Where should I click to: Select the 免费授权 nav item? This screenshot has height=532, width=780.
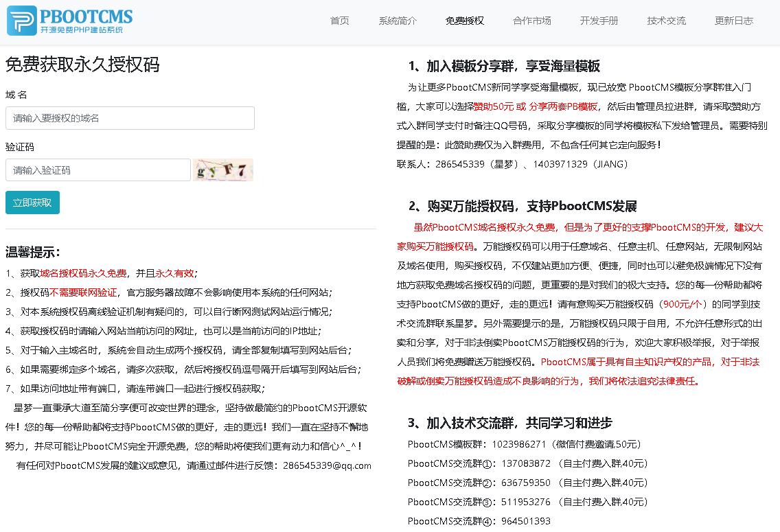tap(465, 21)
